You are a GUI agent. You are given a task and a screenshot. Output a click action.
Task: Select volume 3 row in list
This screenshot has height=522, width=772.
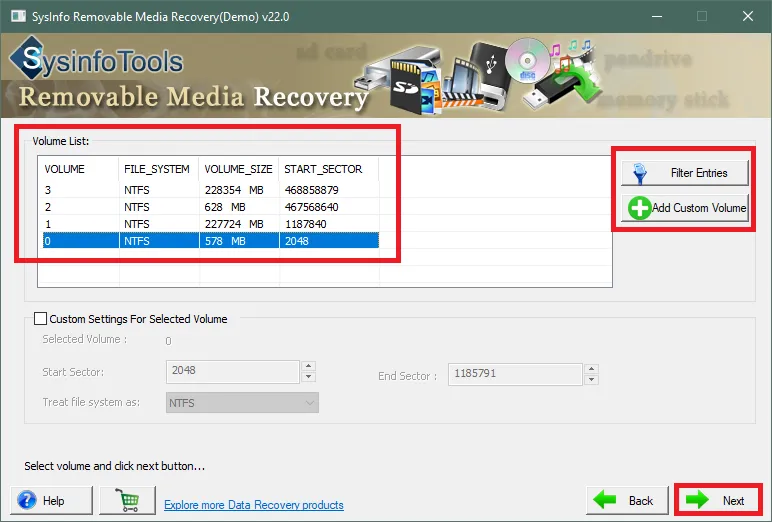tap(211, 190)
